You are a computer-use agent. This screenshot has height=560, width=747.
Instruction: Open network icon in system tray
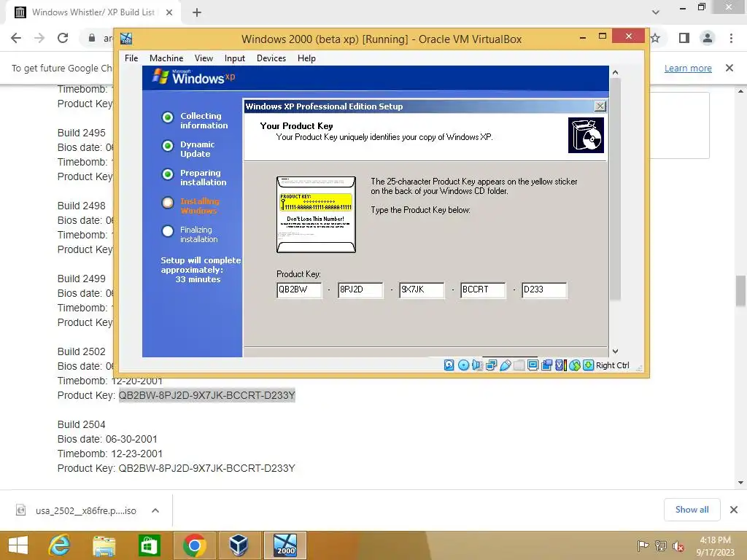click(x=661, y=545)
